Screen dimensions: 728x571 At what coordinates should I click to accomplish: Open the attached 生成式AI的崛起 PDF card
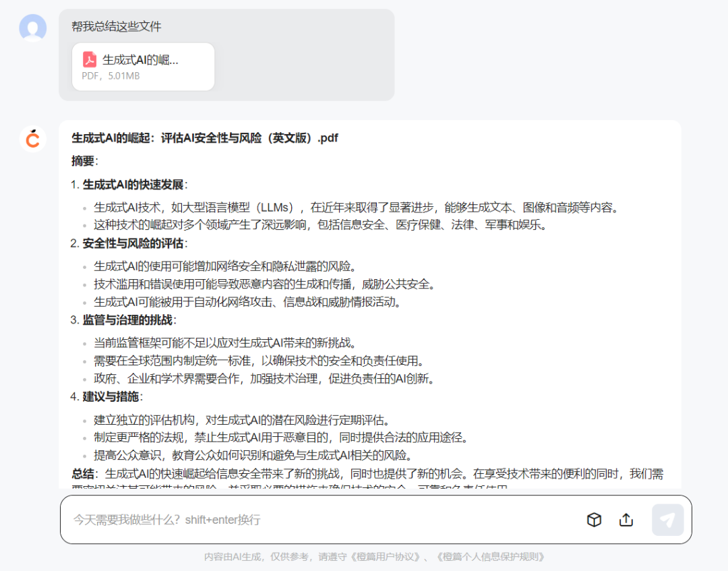tap(143, 66)
